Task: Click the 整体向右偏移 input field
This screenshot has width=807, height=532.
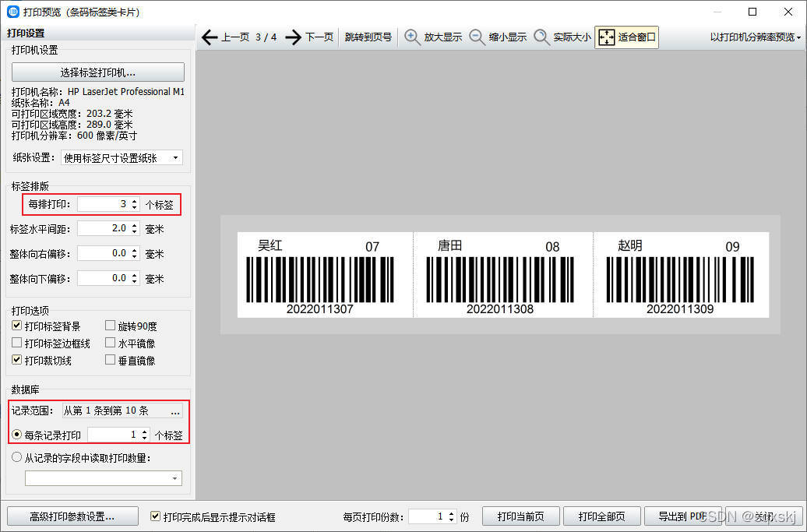Action: tap(104, 253)
